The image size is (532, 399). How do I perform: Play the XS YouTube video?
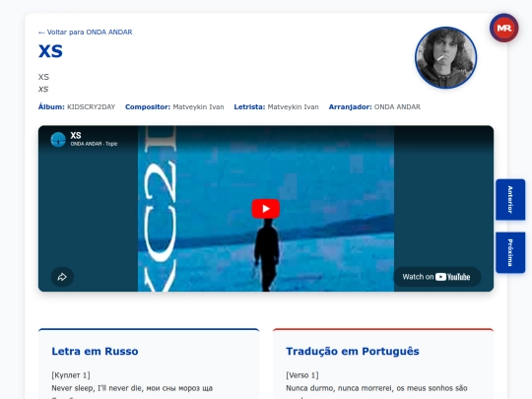click(x=266, y=209)
